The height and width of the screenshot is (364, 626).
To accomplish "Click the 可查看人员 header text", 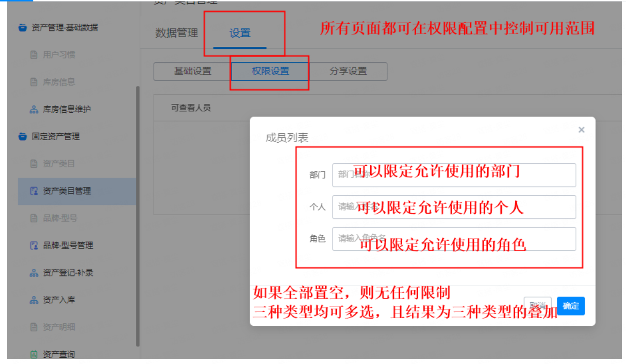I will pos(191,108).
